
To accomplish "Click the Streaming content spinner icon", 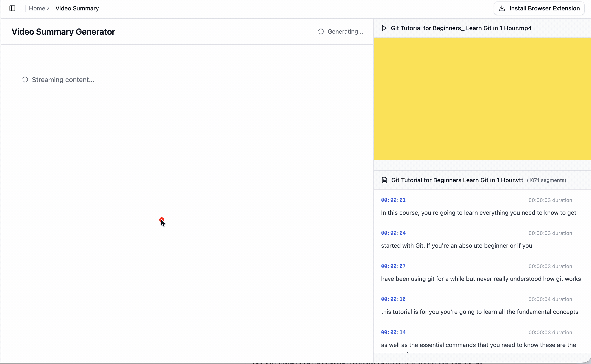I will click(x=25, y=80).
